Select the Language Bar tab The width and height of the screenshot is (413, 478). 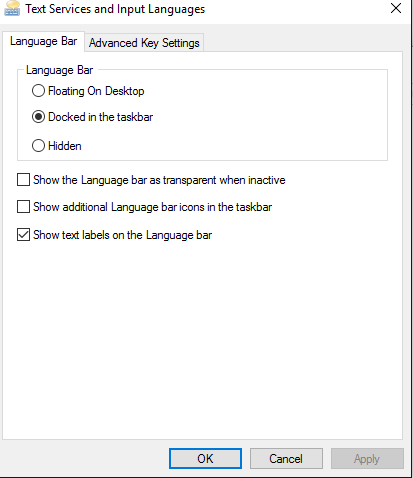point(43,41)
